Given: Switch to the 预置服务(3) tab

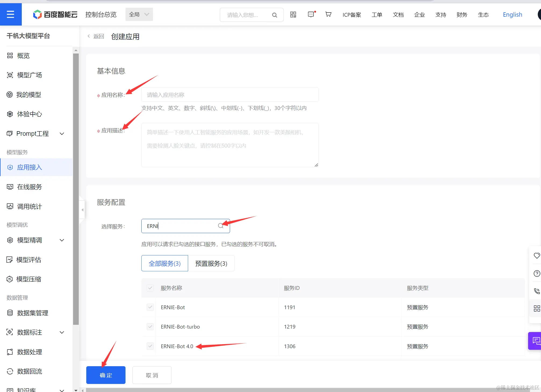Looking at the screenshot, I should point(211,263).
